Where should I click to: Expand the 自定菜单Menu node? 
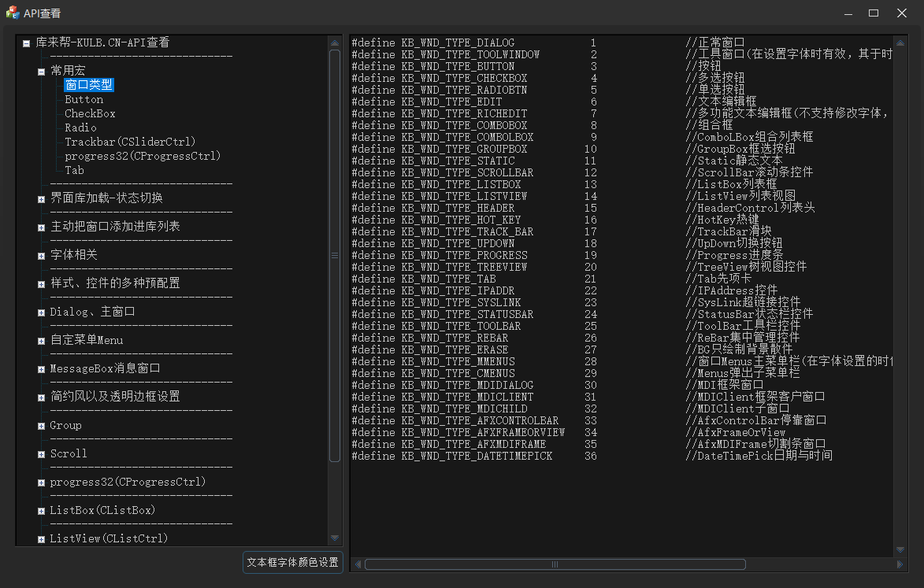coord(41,342)
